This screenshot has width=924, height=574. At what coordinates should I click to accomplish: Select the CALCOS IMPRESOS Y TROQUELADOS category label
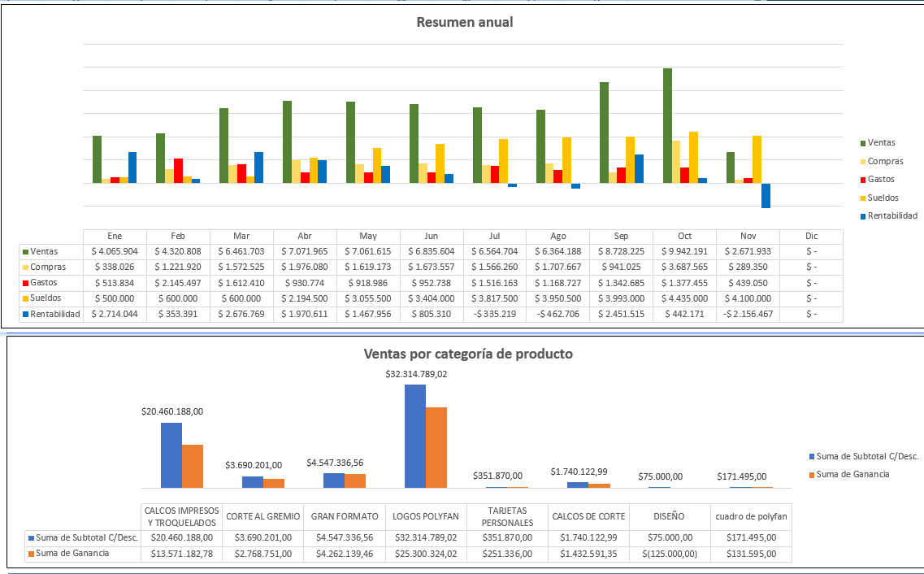point(181,517)
